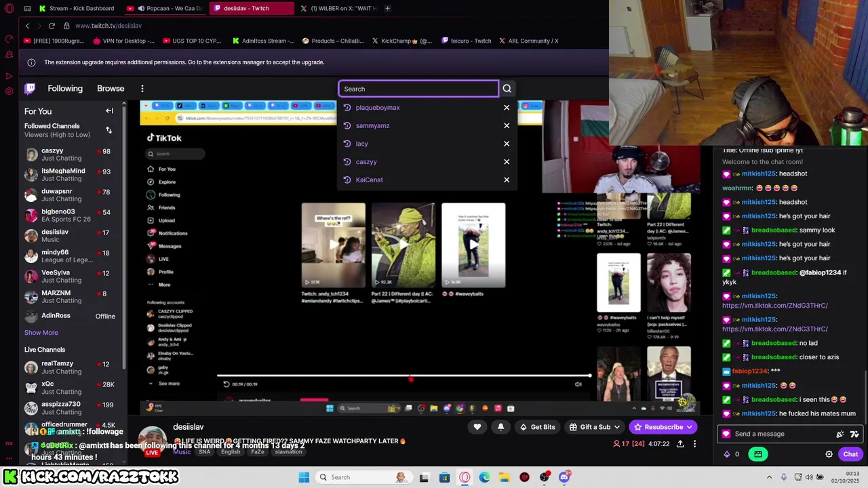Screen dimensions: 868x488
Task: Click the channel points balance icon
Action: 727,454
